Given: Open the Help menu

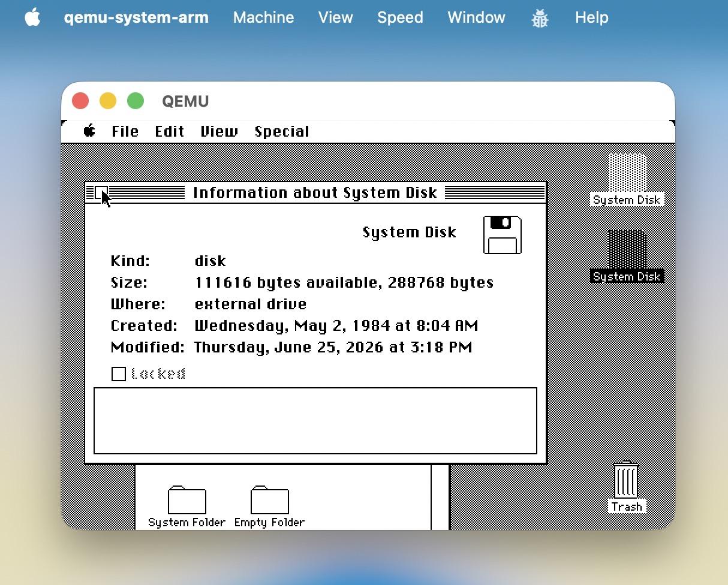Looking at the screenshot, I should [x=591, y=17].
